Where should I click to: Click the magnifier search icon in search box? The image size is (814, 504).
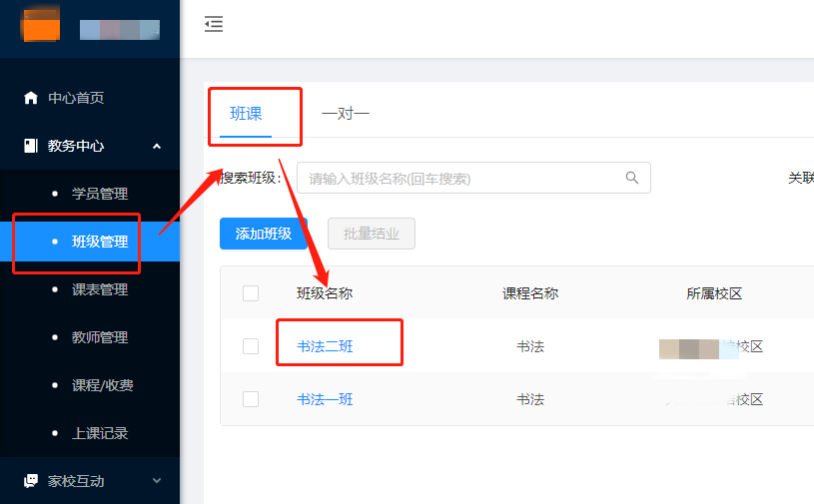pyautogui.click(x=632, y=178)
